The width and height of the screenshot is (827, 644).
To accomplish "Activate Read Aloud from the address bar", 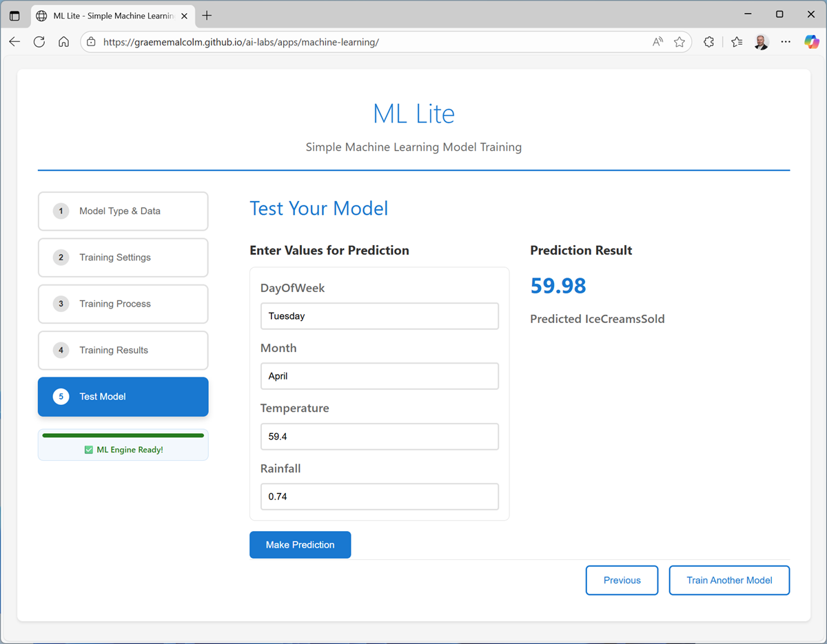I will point(657,41).
